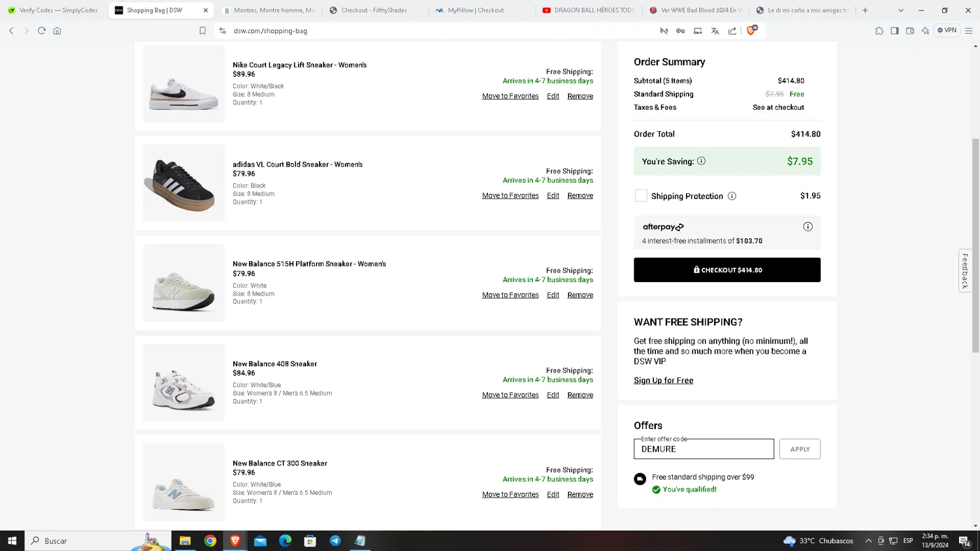Show hidden system tray icons

tap(868, 541)
